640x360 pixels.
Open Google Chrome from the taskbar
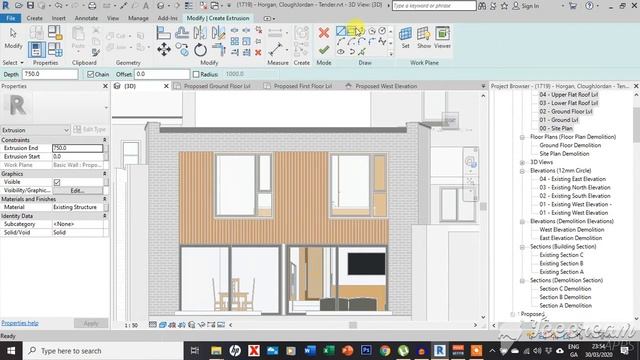click(384, 351)
